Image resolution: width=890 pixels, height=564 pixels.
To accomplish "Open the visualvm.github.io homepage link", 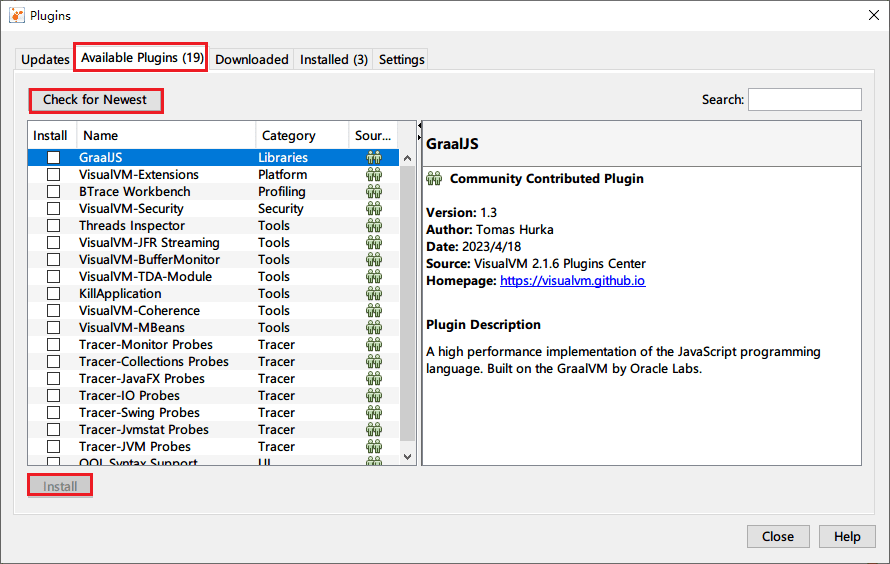I will click(x=572, y=281).
